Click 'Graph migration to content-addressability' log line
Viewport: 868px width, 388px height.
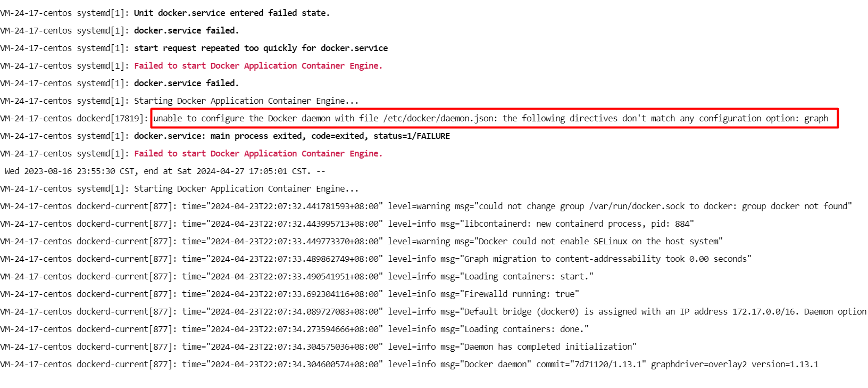point(376,259)
